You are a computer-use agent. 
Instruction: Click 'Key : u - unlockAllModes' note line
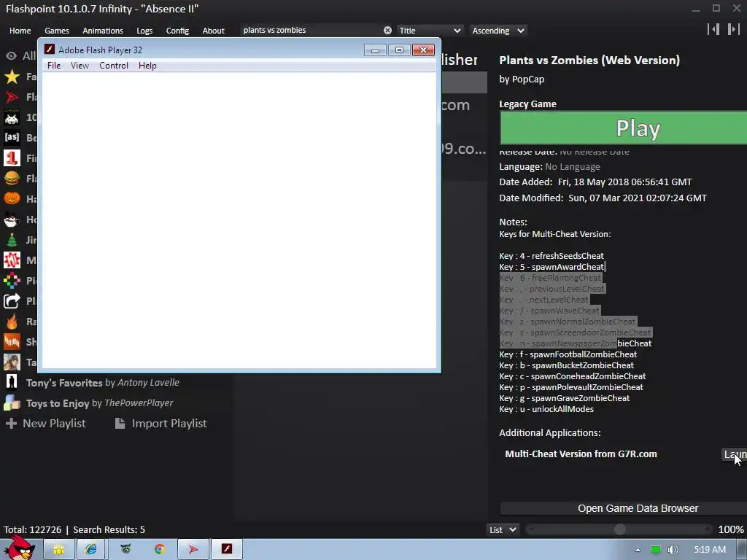point(546,409)
